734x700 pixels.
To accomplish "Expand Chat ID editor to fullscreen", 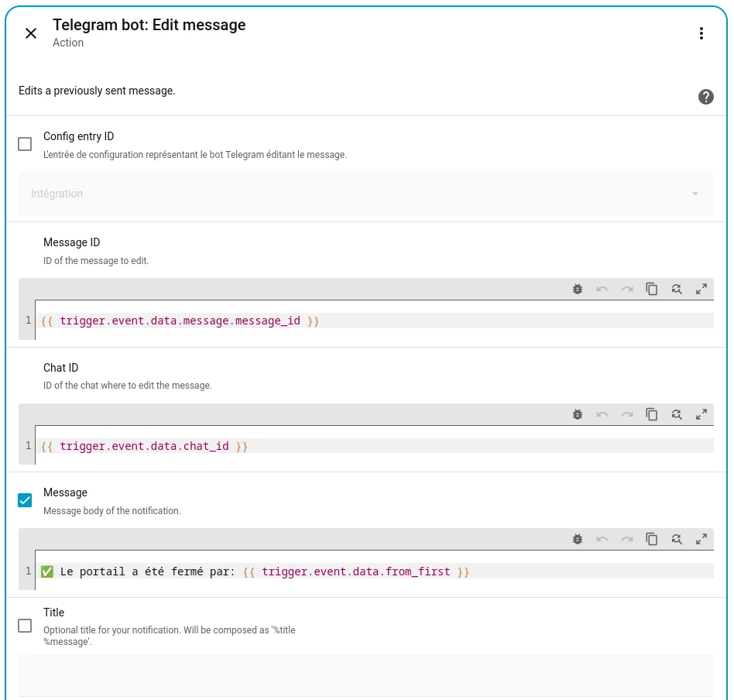I will pyautogui.click(x=701, y=414).
